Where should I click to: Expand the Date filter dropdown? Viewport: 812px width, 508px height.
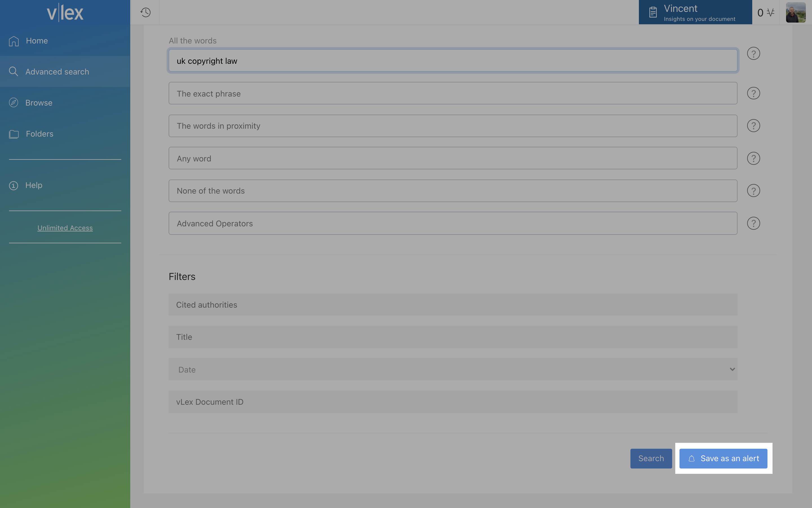point(453,369)
